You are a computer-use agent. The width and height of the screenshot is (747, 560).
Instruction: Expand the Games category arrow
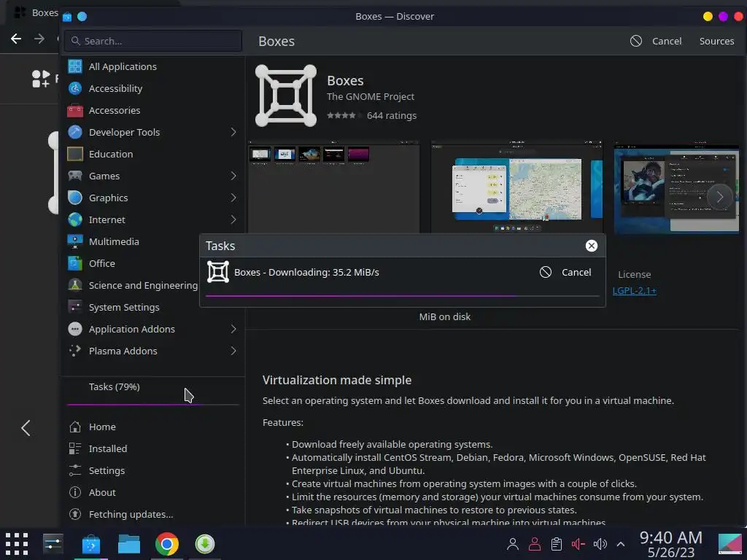[x=233, y=176]
